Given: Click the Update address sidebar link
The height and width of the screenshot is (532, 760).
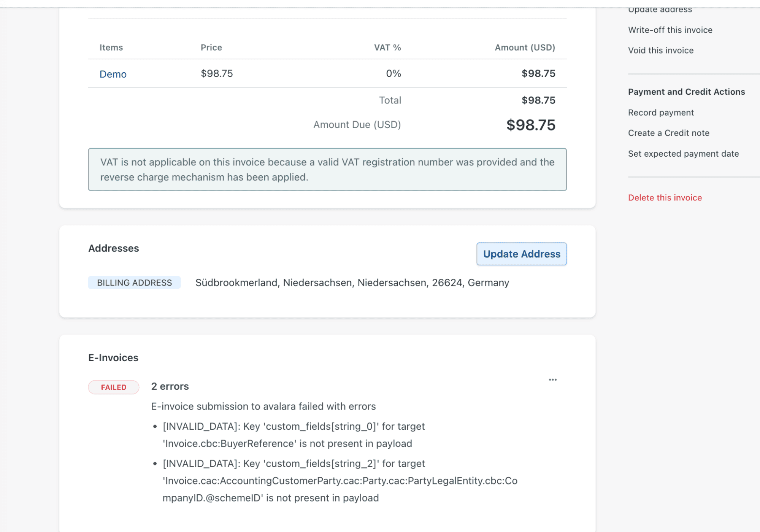Looking at the screenshot, I should coord(660,10).
